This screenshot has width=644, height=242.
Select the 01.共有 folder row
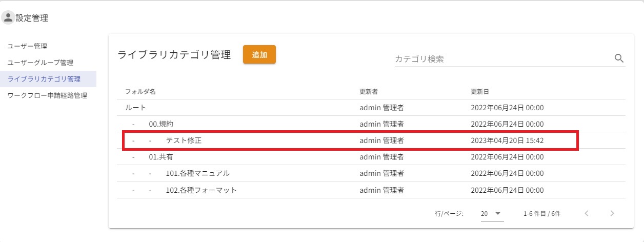(x=161, y=157)
